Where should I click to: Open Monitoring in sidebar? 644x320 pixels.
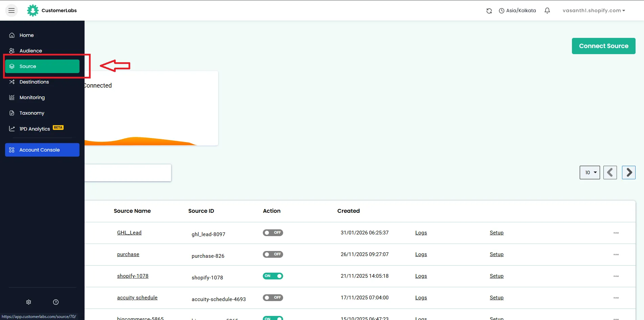tap(42, 97)
